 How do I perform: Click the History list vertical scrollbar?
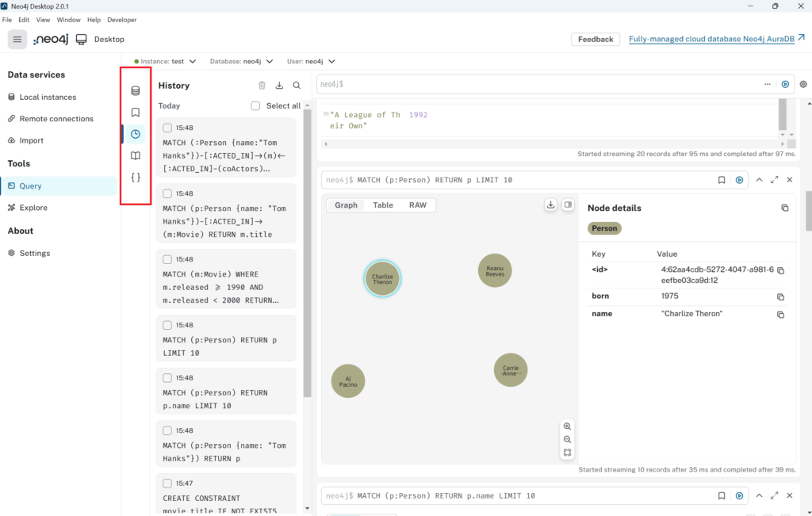307,253
